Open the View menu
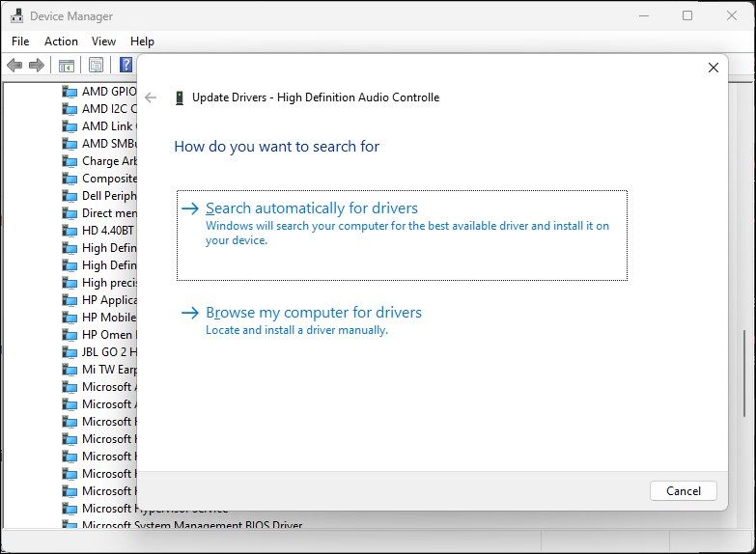 (103, 42)
